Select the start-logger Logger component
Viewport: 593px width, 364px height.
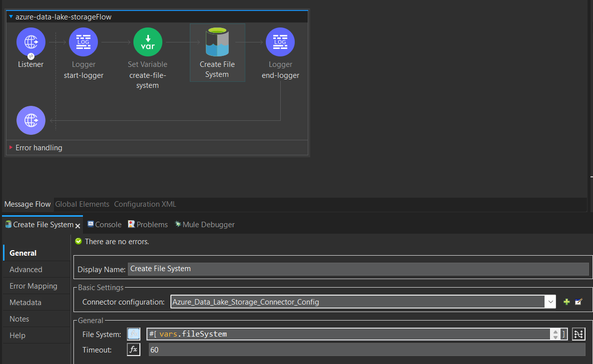pyautogui.click(x=83, y=42)
